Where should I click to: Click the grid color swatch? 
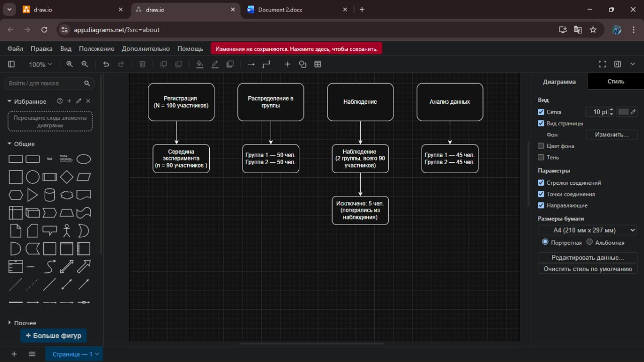[623, 112]
